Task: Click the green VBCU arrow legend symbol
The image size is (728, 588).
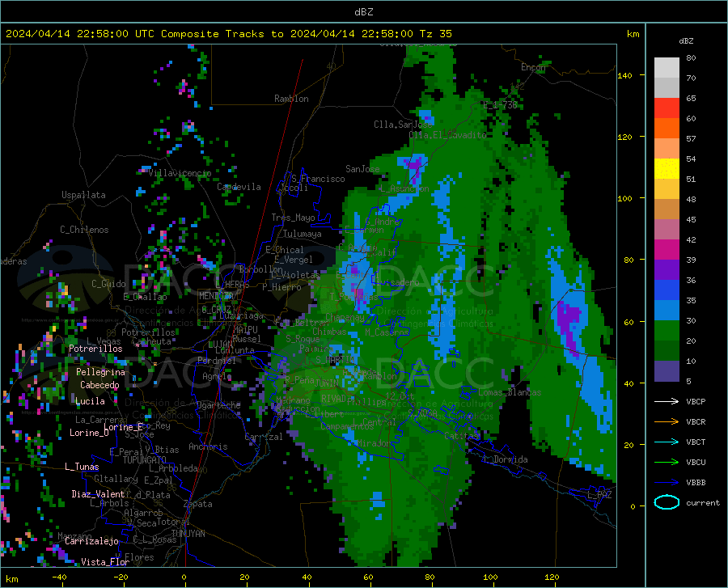Action: 667,462
